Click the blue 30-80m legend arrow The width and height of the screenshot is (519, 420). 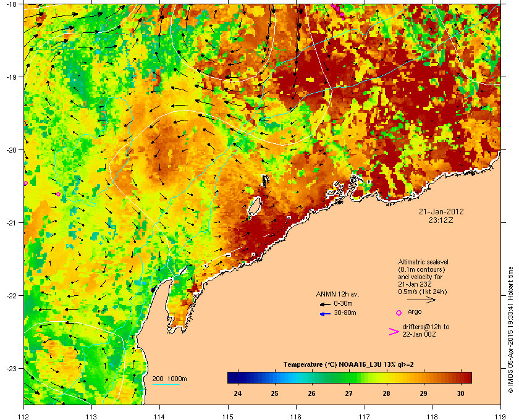(325, 314)
